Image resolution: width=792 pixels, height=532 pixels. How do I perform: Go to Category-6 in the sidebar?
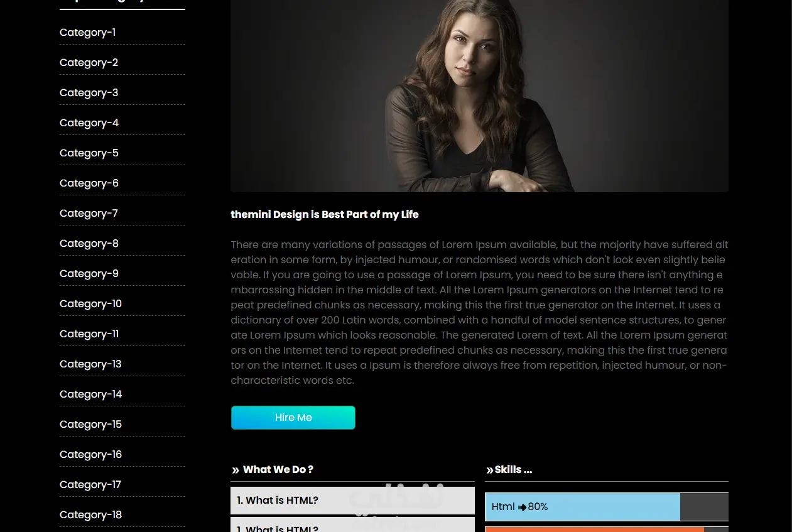pyautogui.click(x=89, y=183)
